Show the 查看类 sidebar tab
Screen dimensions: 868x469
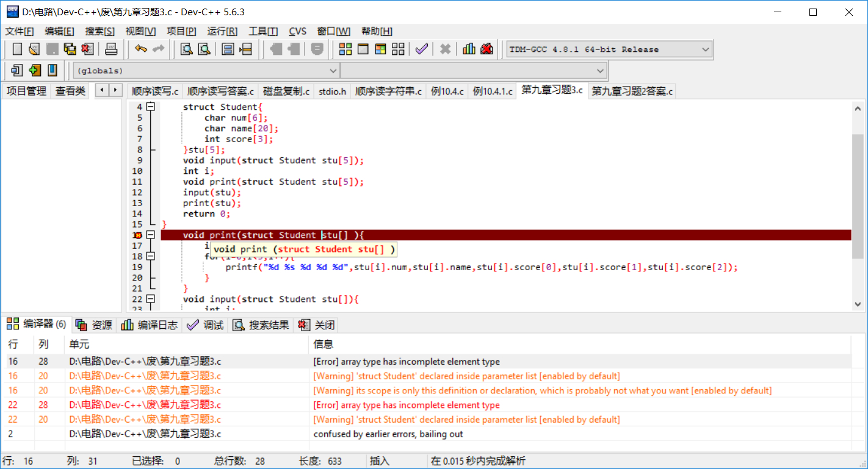[70, 91]
